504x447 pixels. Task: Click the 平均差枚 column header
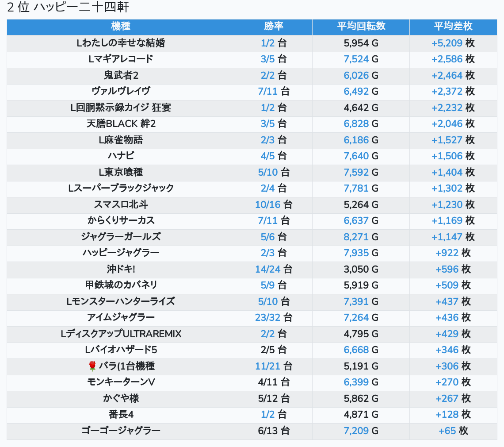(x=453, y=26)
